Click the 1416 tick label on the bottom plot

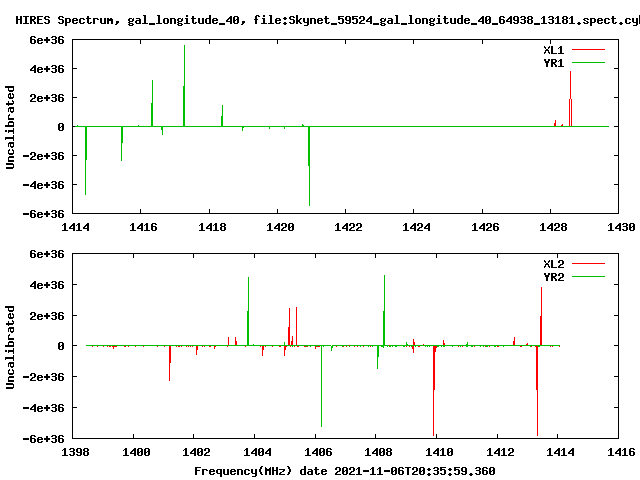(621, 452)
